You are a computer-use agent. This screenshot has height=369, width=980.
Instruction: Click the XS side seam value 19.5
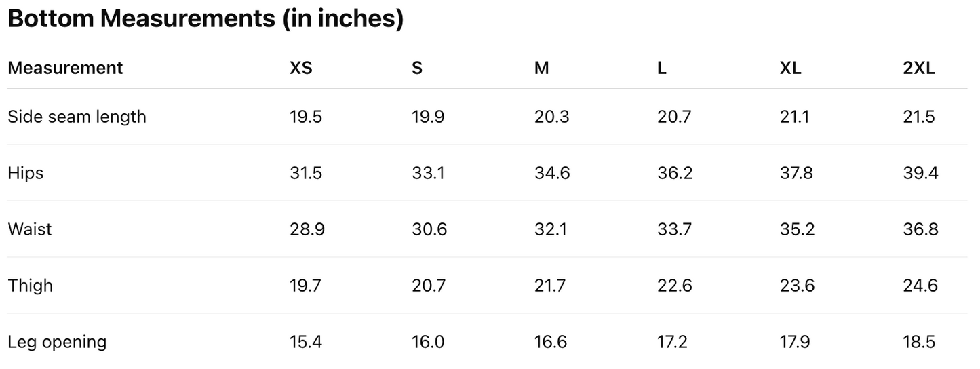(x=306, y=117)
